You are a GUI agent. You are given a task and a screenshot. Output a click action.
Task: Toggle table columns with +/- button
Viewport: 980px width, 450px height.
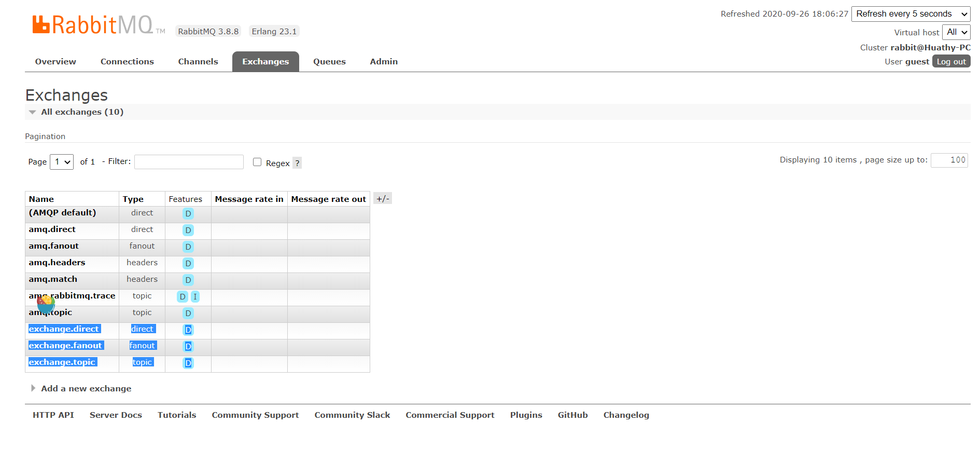click(383, 198)
